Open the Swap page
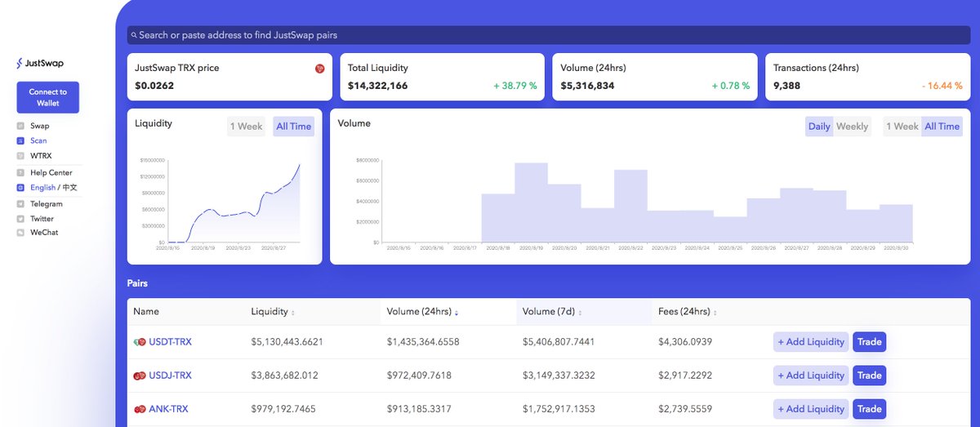This screenshot has width=980, height=427. click(40, 126)
